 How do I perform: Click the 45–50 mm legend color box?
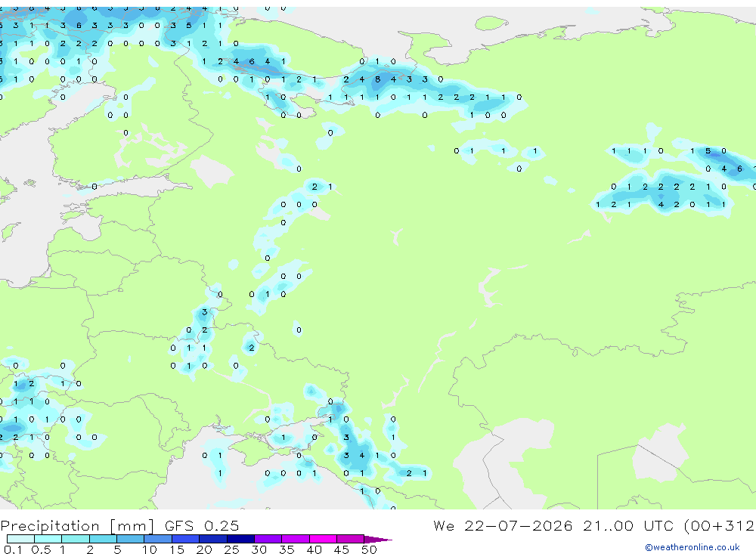[x=351, y=539]
